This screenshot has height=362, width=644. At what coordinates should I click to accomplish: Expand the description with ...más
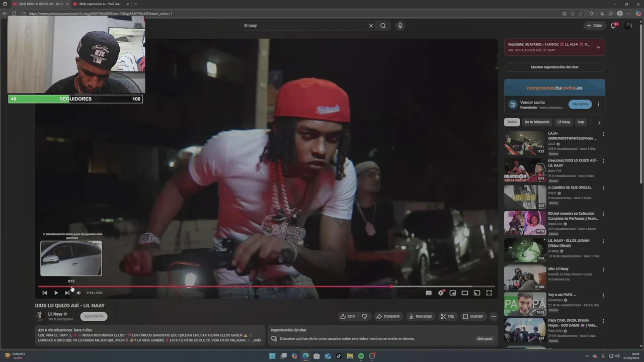click(x=257, y=340)
